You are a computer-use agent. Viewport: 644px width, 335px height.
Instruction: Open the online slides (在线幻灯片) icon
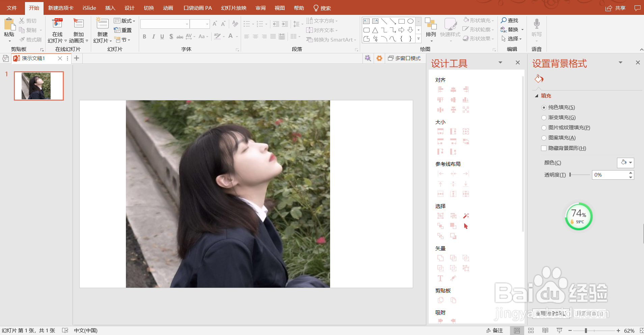[x=57, y=24]
